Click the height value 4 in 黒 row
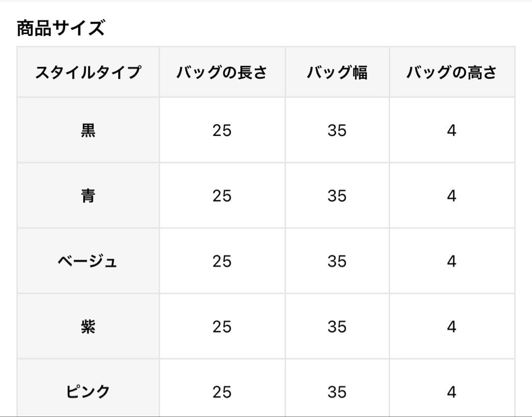The width and height of the screenshot is (532, 417). coord(452,130)
